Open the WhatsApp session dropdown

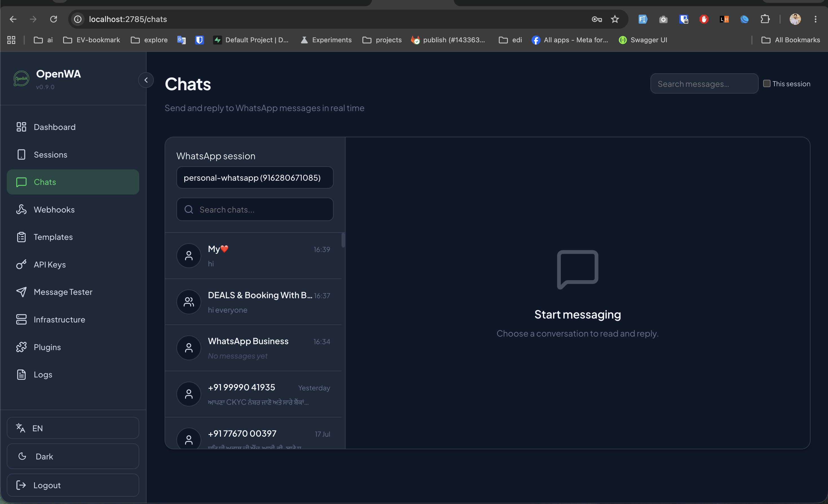255,177
